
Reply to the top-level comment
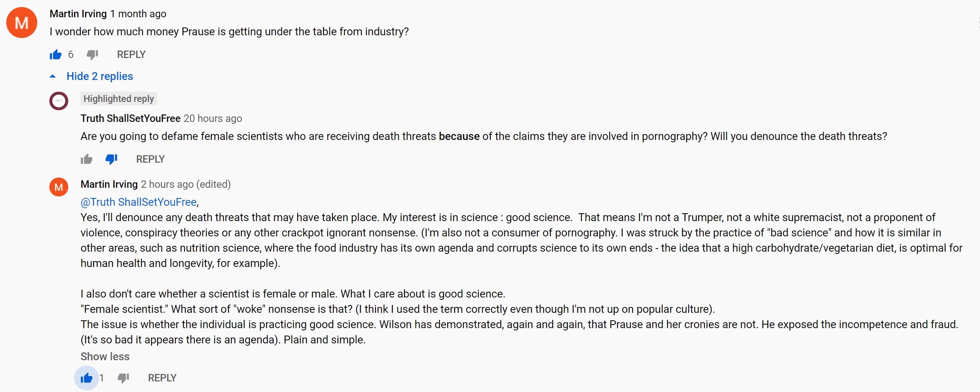pyautogui.click(x=131, y=54)
